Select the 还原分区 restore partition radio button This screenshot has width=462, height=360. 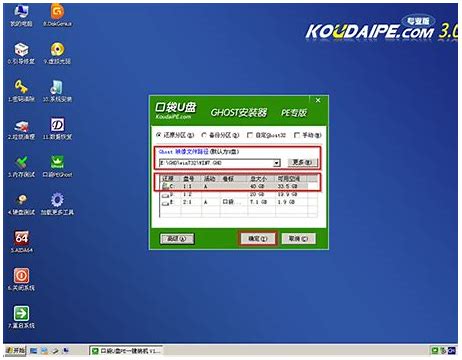point(159,135)
